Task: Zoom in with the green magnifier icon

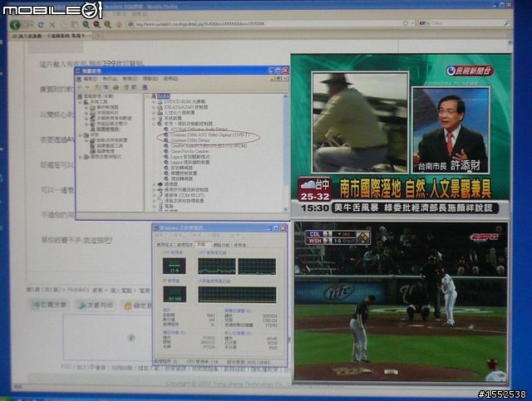Action: (86, 24)
